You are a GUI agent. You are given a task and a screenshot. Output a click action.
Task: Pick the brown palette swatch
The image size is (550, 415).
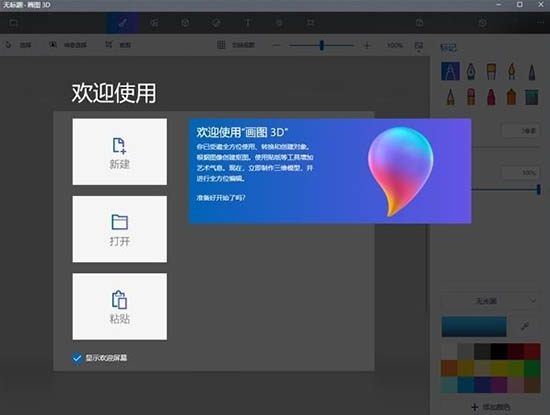pyautogui.click(x=532, y=384)
